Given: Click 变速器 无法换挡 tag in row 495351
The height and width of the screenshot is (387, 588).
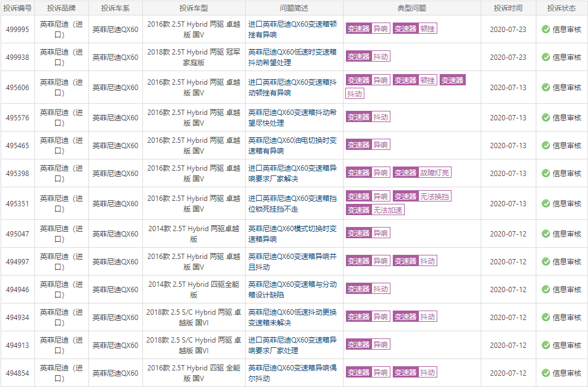Looking at the screenshot, I should point(421,196).
